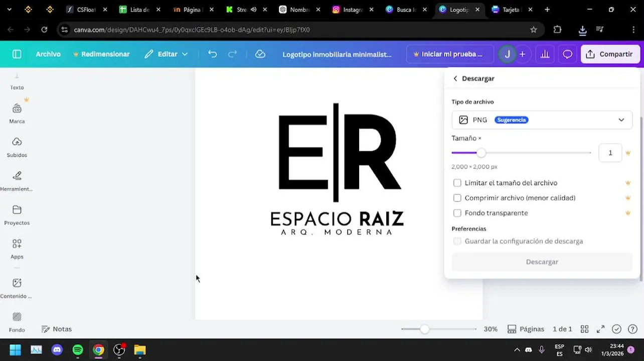
Task: Enable Comprimir archivo (menor calidad)
Action: click(x=457, y=198)
